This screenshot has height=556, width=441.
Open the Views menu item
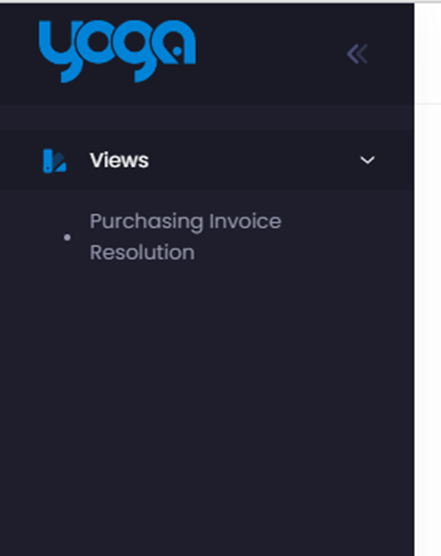(x=207, y=160)
